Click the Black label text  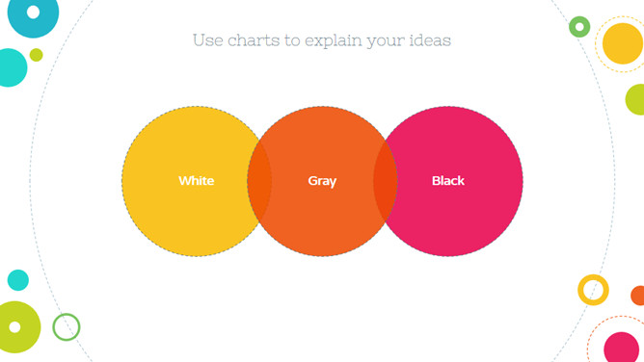click(448, 180)
